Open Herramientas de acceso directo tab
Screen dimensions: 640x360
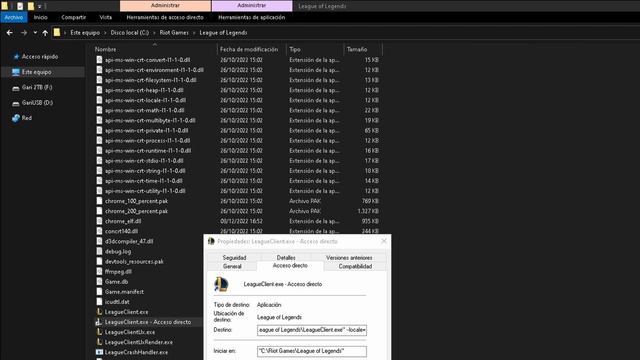165,17
